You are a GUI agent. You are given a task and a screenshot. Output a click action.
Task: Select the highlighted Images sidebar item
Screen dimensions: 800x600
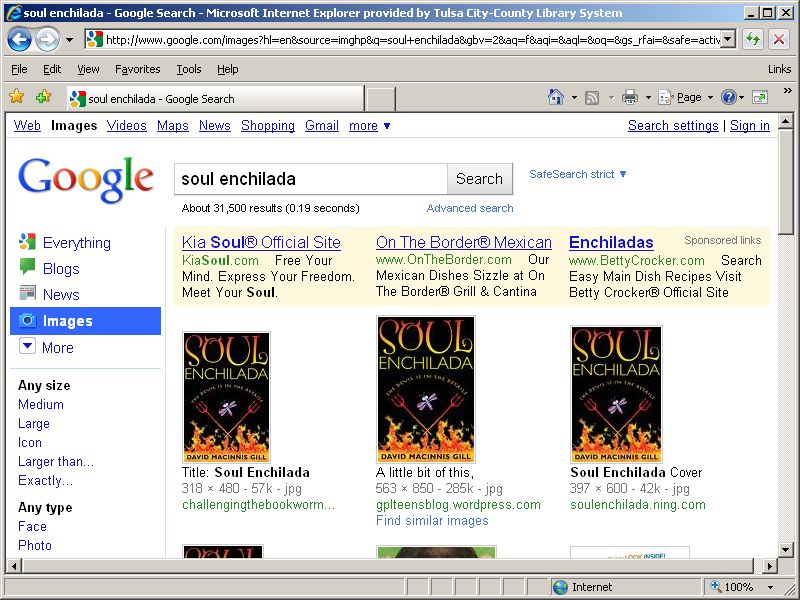[85, 321]
